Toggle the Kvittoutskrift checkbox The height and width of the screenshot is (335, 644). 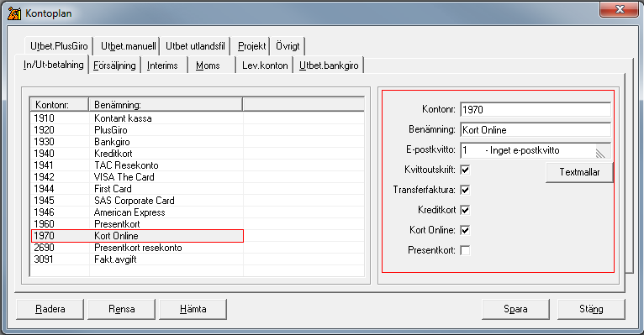(465, 170)
